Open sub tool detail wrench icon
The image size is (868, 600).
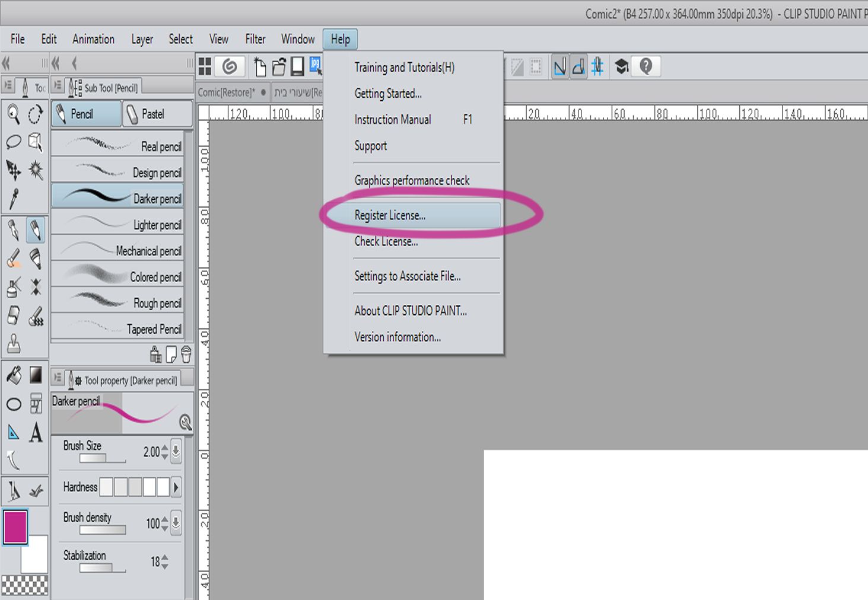pos(185,422)
